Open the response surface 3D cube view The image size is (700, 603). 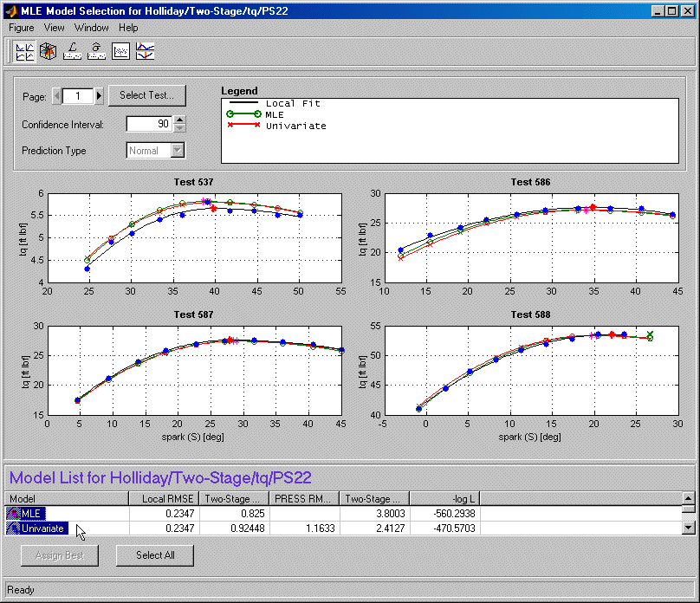(49, 51)
